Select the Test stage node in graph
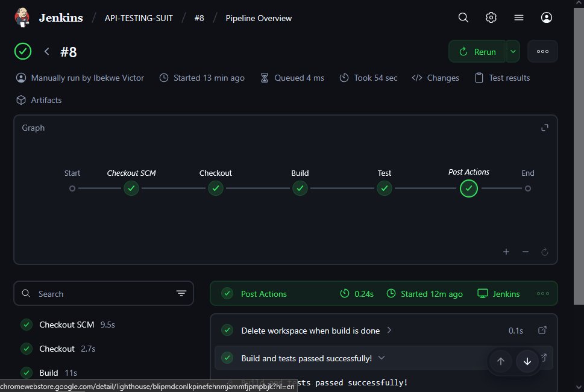Image resolution: width=584 pixels, height=392 pixels. pos(385,188)
